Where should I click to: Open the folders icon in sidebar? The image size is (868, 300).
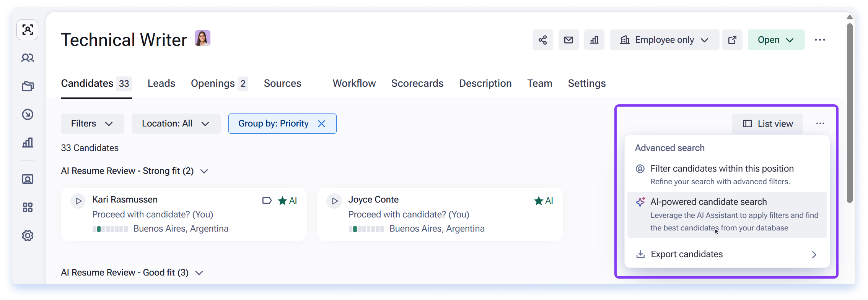click(28, 86)
